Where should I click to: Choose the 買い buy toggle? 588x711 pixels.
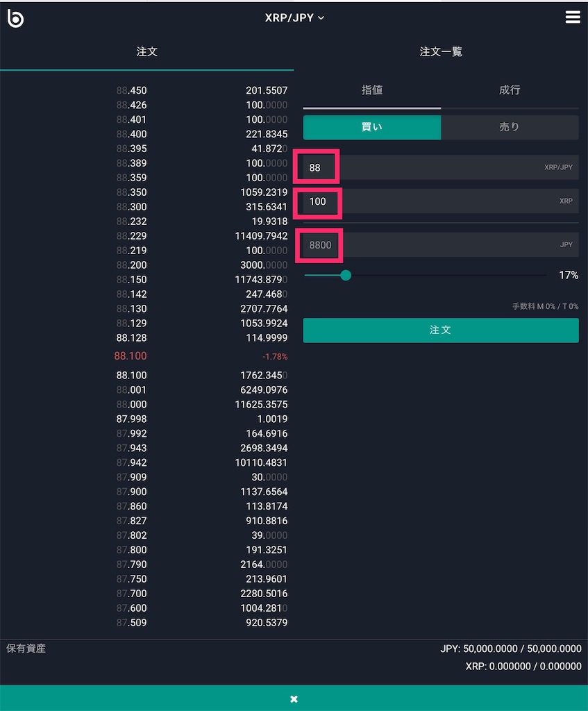point(371,127)
